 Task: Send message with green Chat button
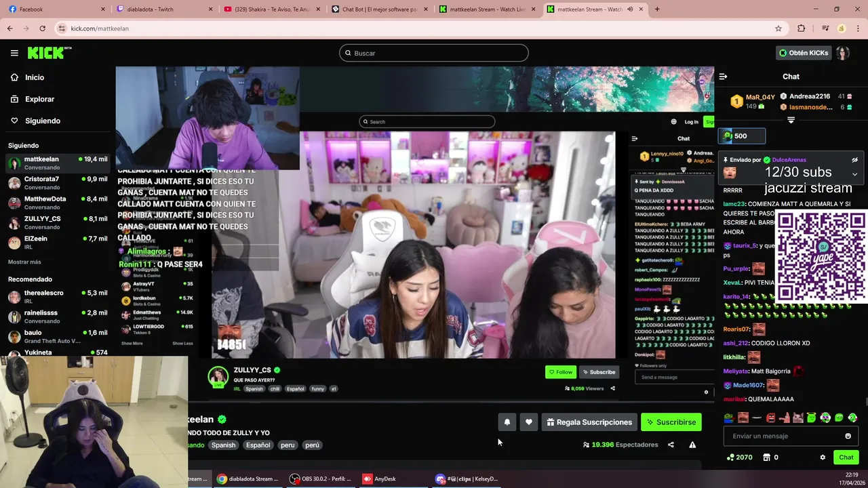[846, 457]
